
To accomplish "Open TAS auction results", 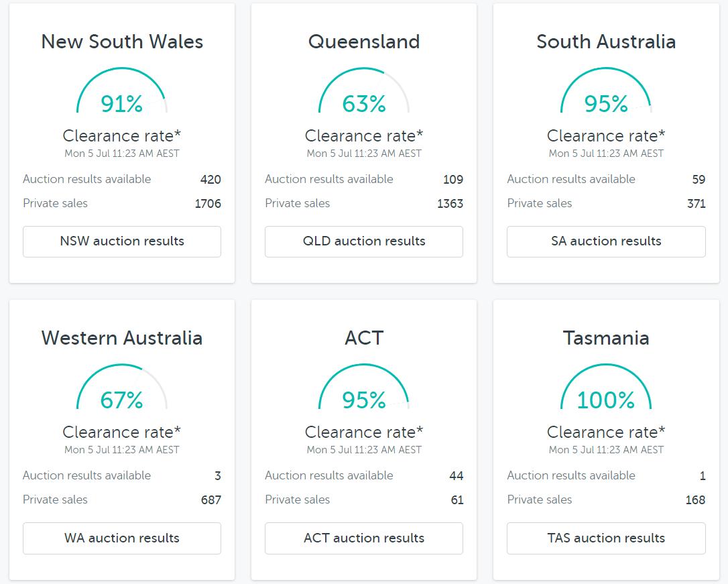I will [x=606, y=538].
